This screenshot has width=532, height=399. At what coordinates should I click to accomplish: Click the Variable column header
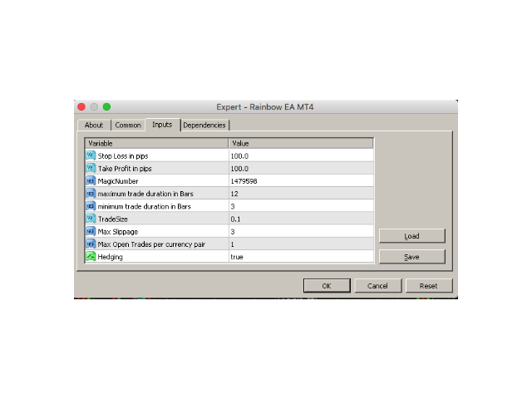pos(157,143)
